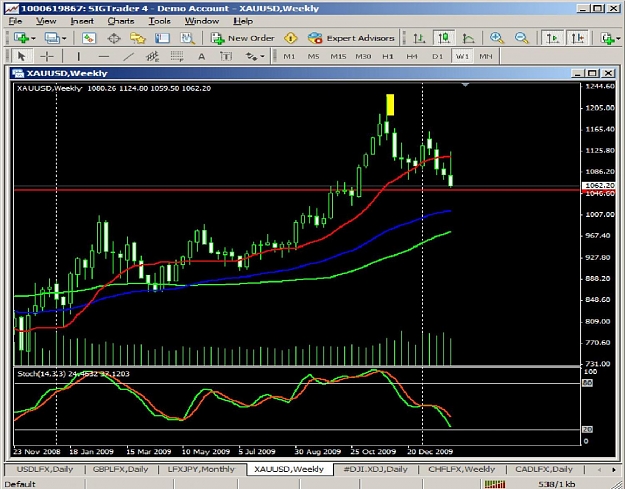Click the New Order button
Viewport: 625px width, 489px height.
[243, 38]
